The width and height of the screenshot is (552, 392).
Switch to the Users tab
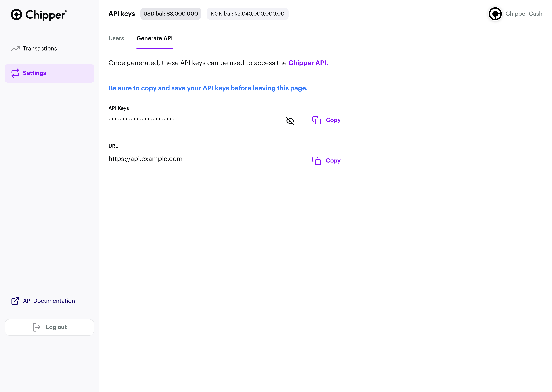(116, 38)
